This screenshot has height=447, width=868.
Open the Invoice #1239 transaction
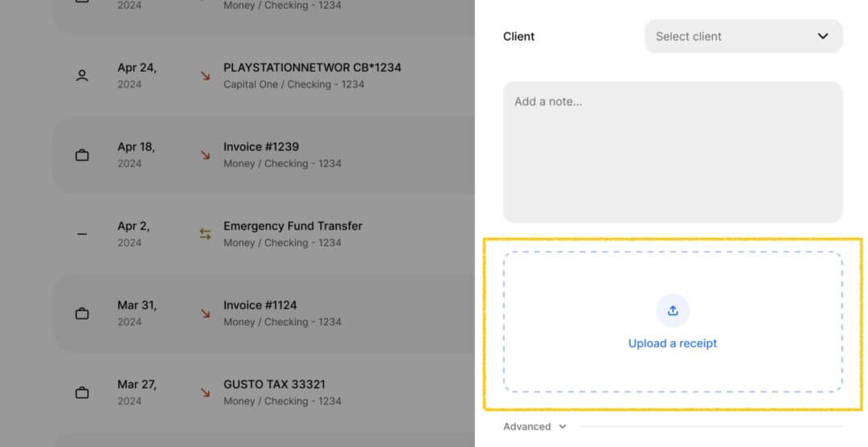point(264,155)
